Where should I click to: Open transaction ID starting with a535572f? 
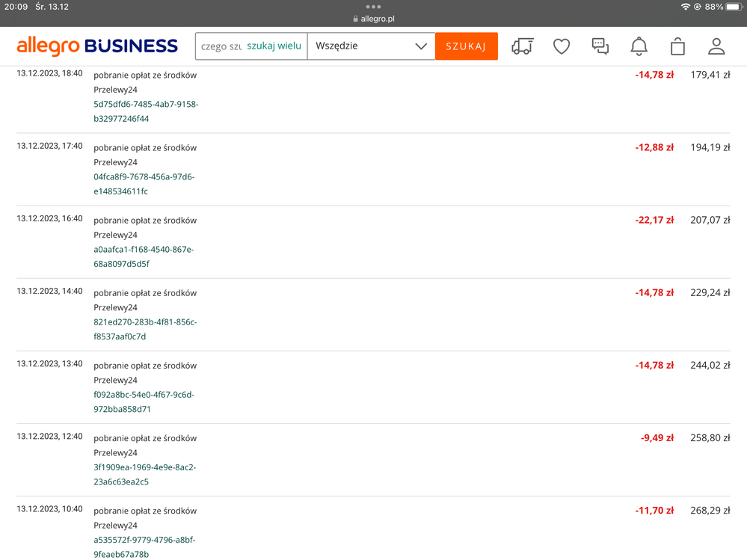(x=144, y=547)
